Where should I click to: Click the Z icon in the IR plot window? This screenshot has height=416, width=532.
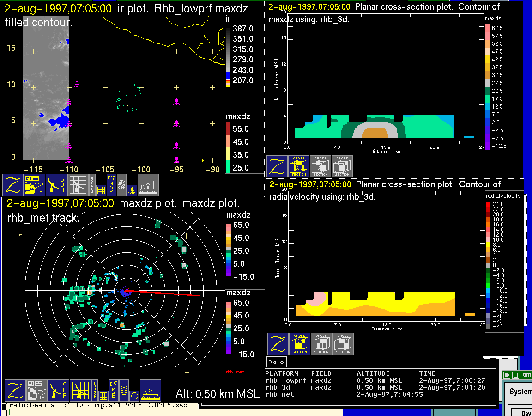pyautogui.click(x=13, y=185)
